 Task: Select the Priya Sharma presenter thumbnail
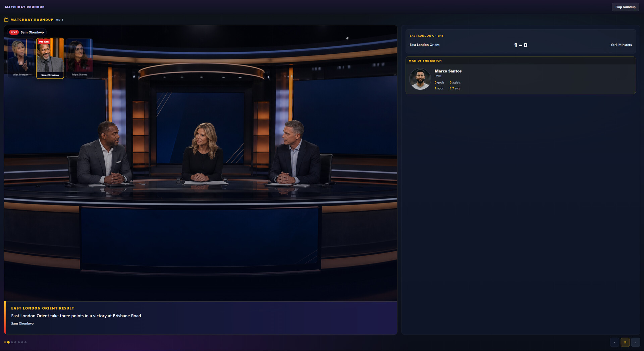79,58
